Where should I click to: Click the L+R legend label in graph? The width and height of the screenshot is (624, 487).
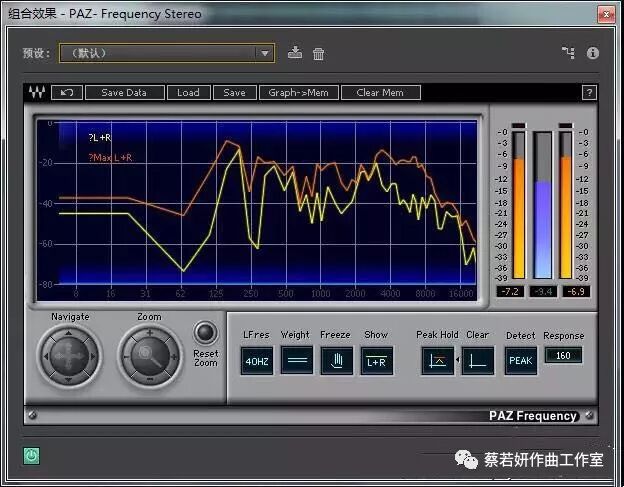(100, 138)
